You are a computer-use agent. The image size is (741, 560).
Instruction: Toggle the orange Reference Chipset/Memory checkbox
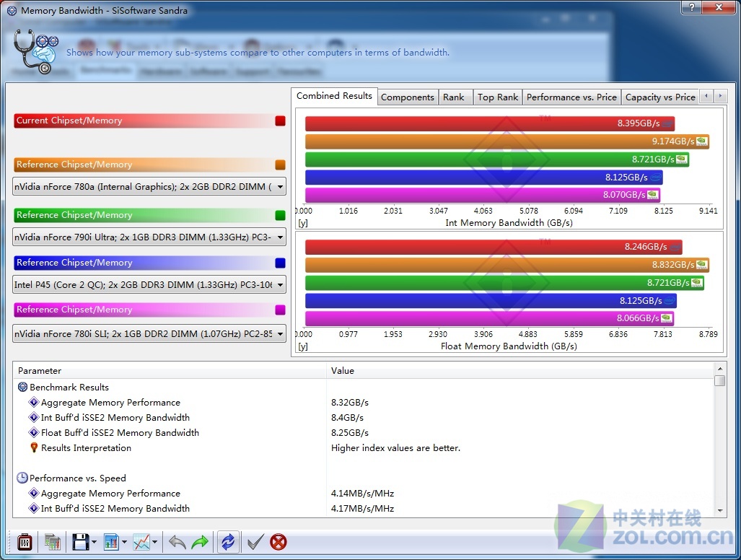(280, 165)
